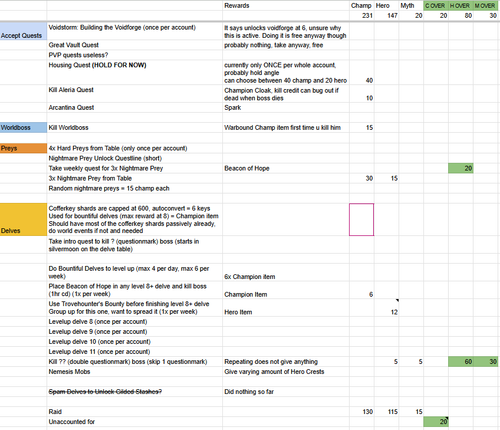Select the Accept Quests category cell
The width and height of the screenshot is (500, 430).
pos(23,31)
